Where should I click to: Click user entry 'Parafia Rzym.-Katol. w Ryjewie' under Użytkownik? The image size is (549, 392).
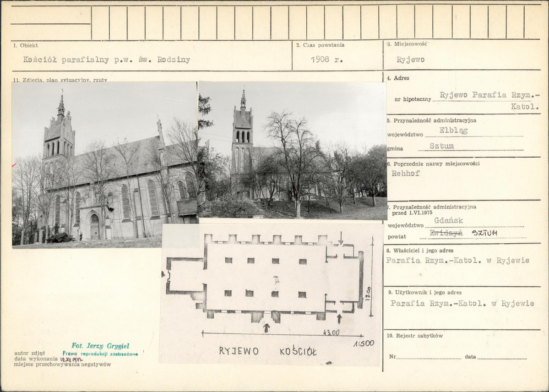(x=462, y=303)
